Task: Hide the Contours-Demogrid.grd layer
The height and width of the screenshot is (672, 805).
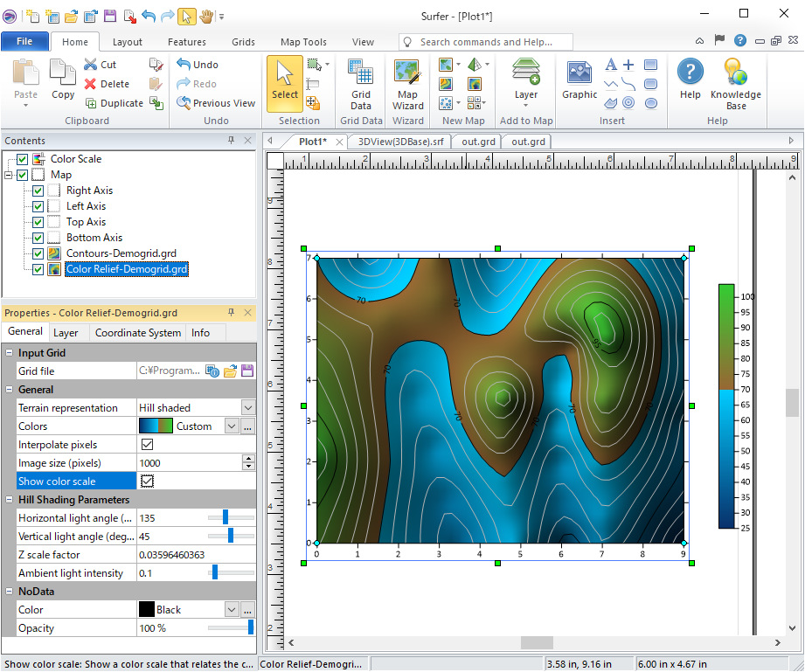Action: [38, 253]
